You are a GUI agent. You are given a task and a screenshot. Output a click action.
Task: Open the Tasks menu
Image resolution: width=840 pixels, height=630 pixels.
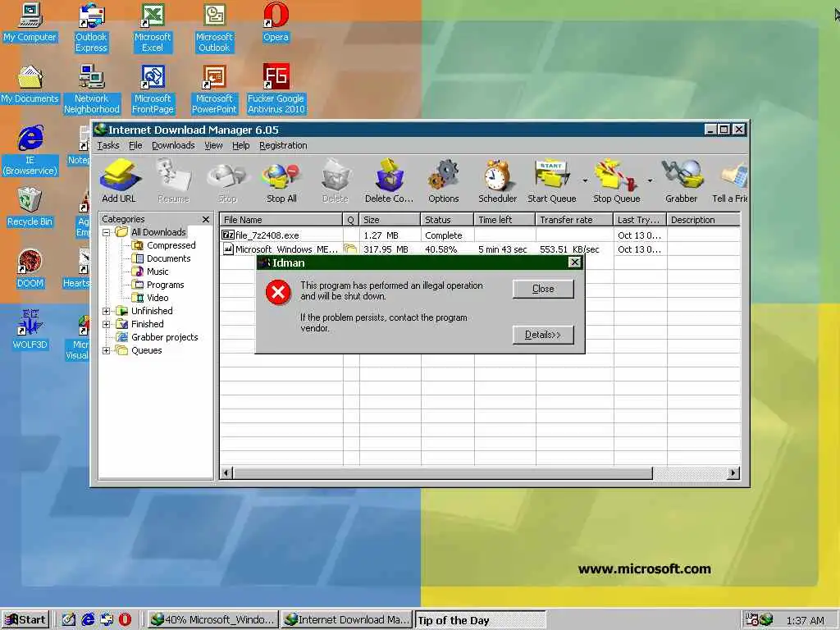(x=107, y=145)
